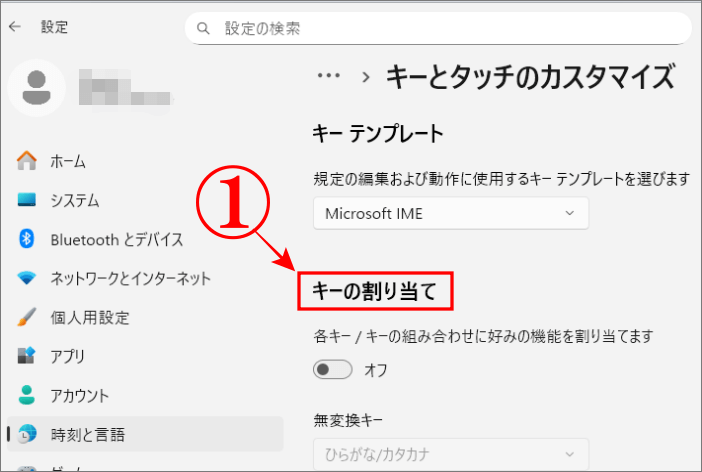This screenshot has width=702, height=472.
Task: Expand the breadcrumb ellipsis
Action: point(329,76)
